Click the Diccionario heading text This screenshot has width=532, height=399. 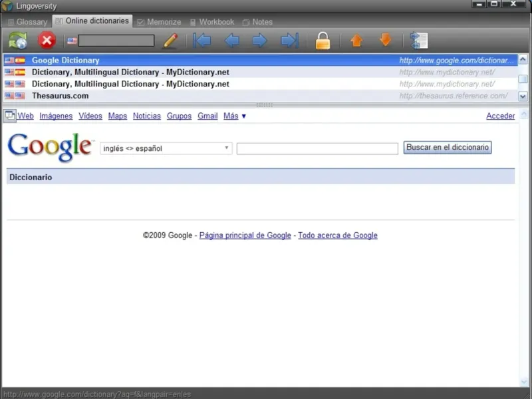click(x=31, y=178)
